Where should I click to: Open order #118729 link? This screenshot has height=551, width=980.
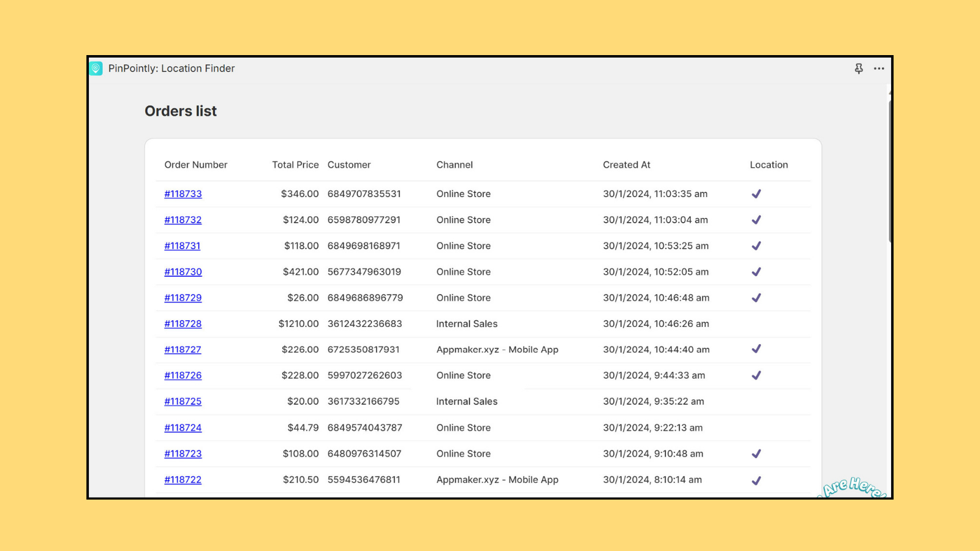click(183, 298)
